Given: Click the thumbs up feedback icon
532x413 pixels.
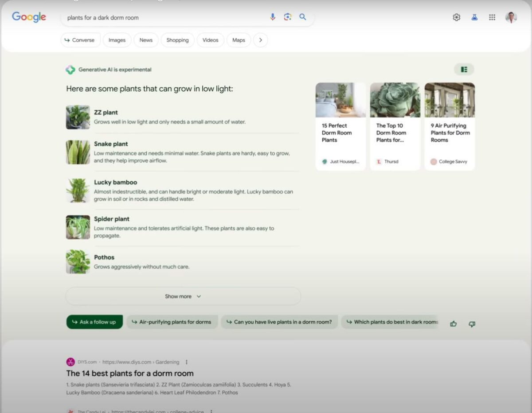Looking at the screenshot, I should [x=453, y=324].
